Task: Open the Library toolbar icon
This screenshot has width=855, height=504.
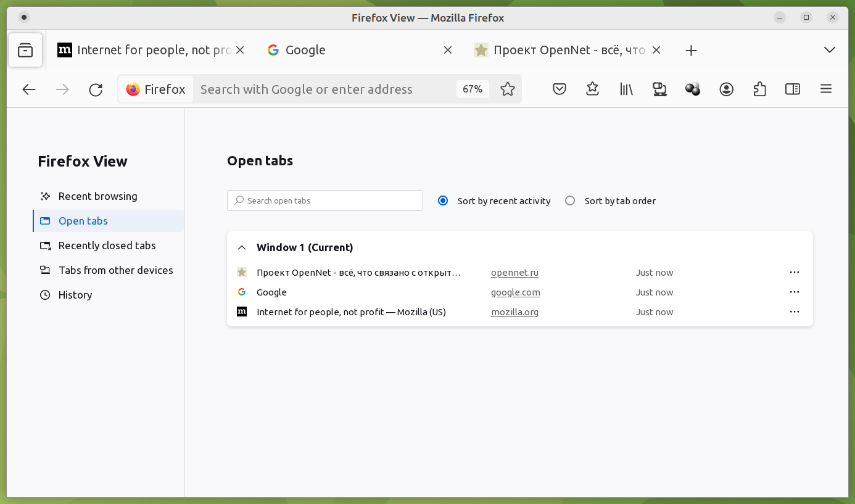Action: pos(626,89)
